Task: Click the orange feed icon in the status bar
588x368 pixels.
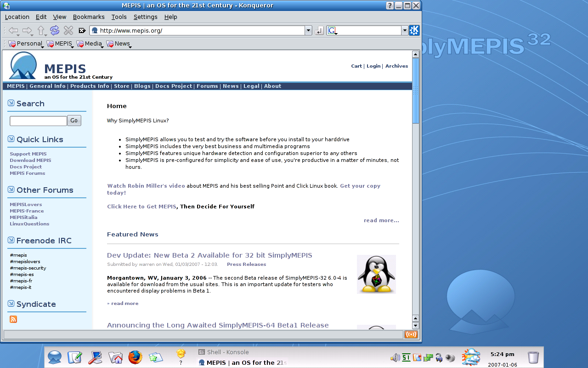Action: point(411,334)
